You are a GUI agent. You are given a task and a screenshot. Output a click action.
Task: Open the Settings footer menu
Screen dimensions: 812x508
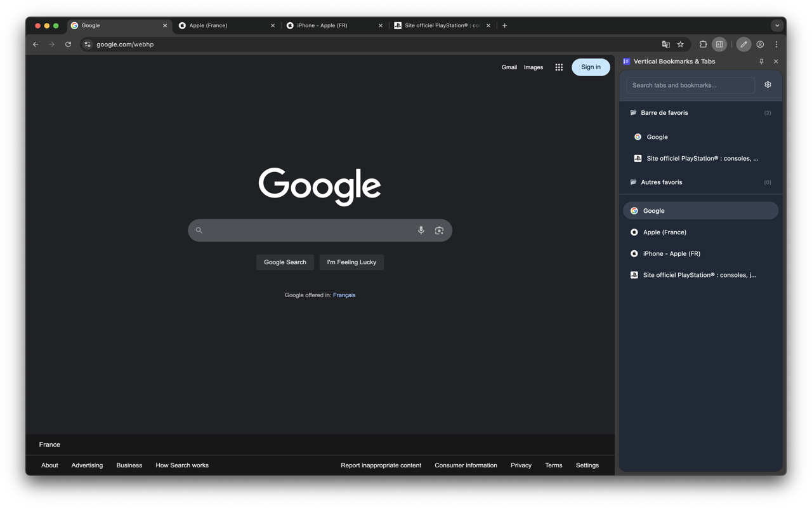pyautogui.click(x=587, y=465)
